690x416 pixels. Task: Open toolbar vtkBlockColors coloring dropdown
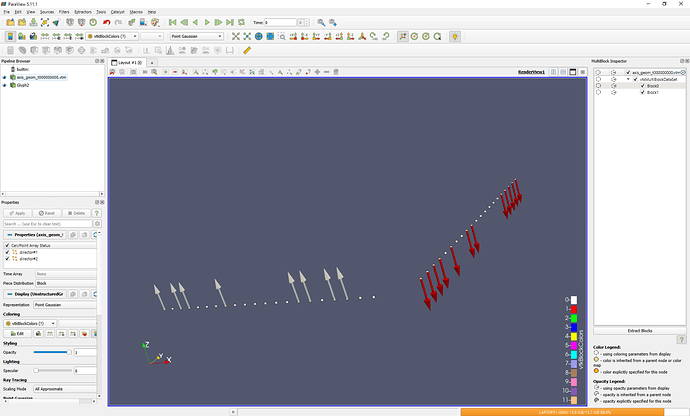pyautogui.click(x=113, y=37)
